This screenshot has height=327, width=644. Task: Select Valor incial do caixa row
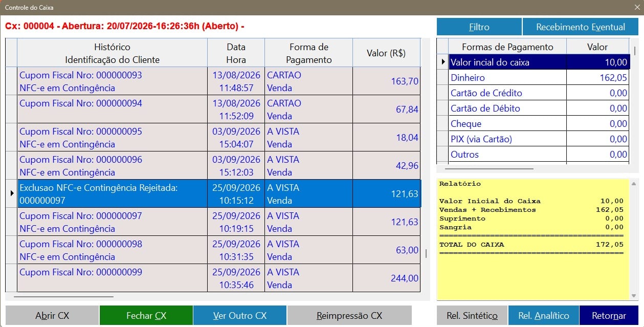(533, 62)
